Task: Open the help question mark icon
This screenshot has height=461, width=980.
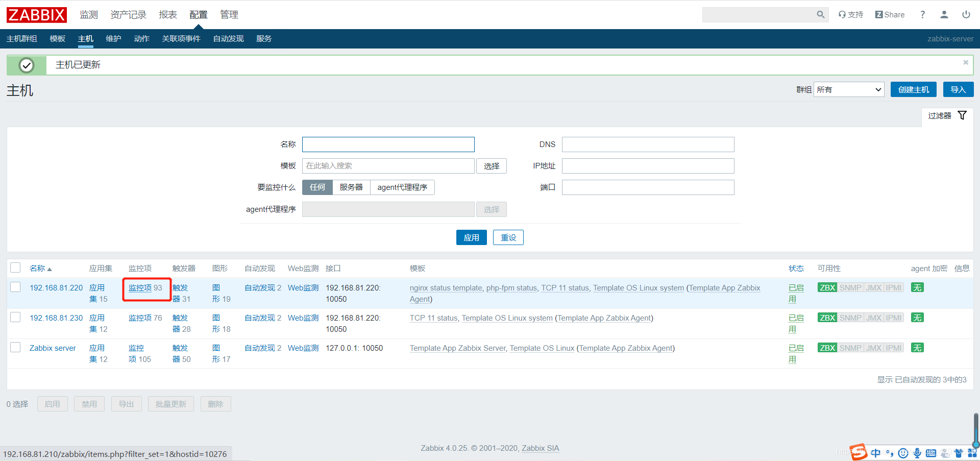Action: coord(922,15)
